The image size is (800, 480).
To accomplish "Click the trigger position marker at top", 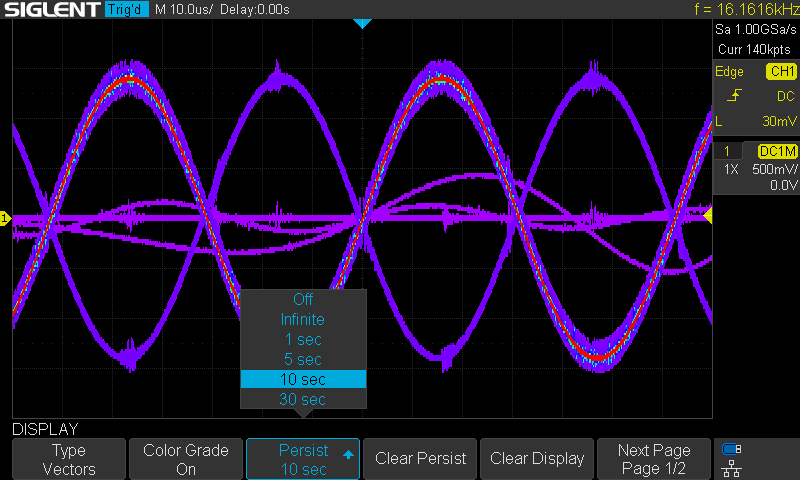I will (x=362, y=23).
